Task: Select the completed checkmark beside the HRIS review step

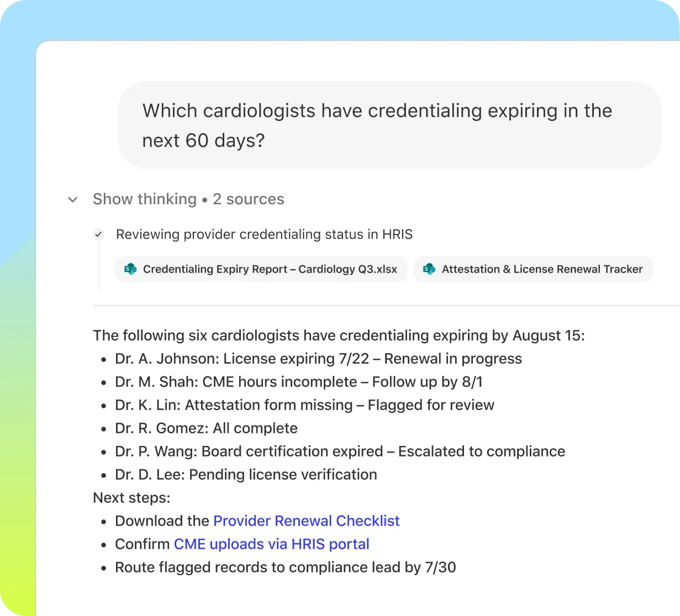Action: pos(98,234)
